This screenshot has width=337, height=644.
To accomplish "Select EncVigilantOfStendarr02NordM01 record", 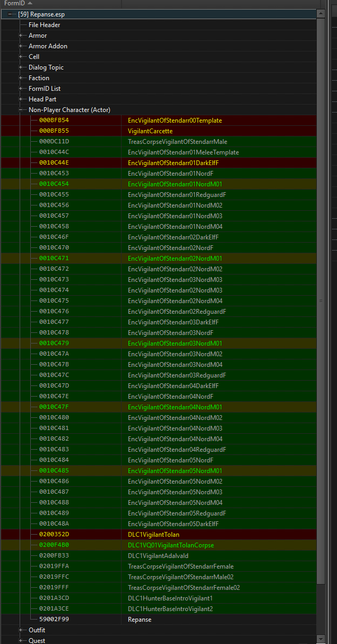I will tap(159, 259).
